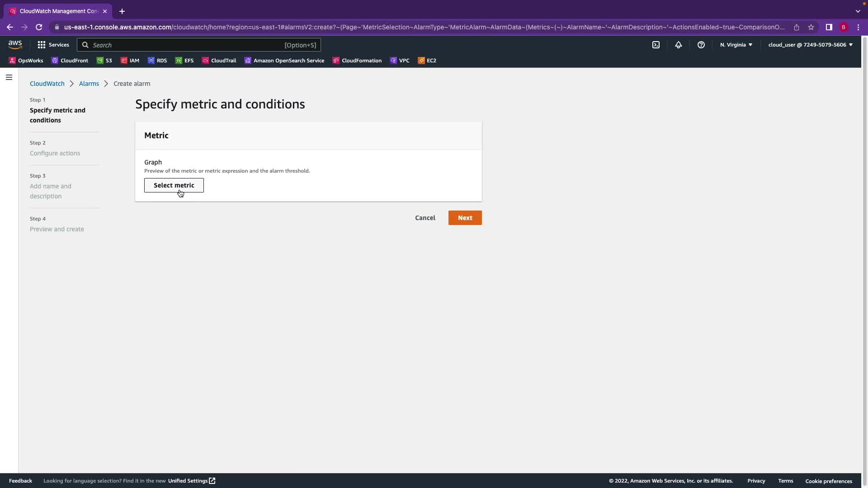Open AWS CloudShell icon in header
This screenshot has height=488, width=868.
(656, 45)
